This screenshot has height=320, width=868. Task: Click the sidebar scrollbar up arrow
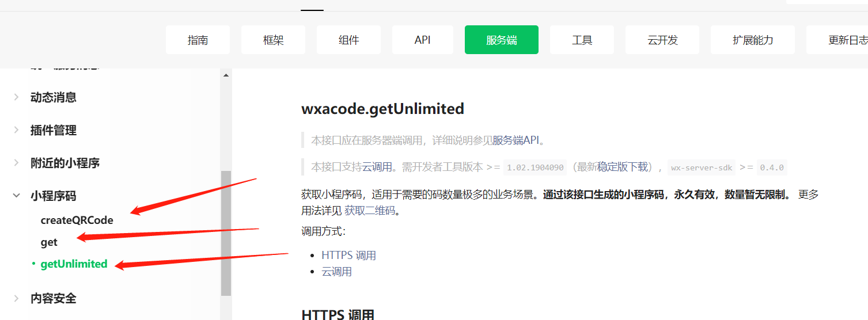[x=226, y=75]
